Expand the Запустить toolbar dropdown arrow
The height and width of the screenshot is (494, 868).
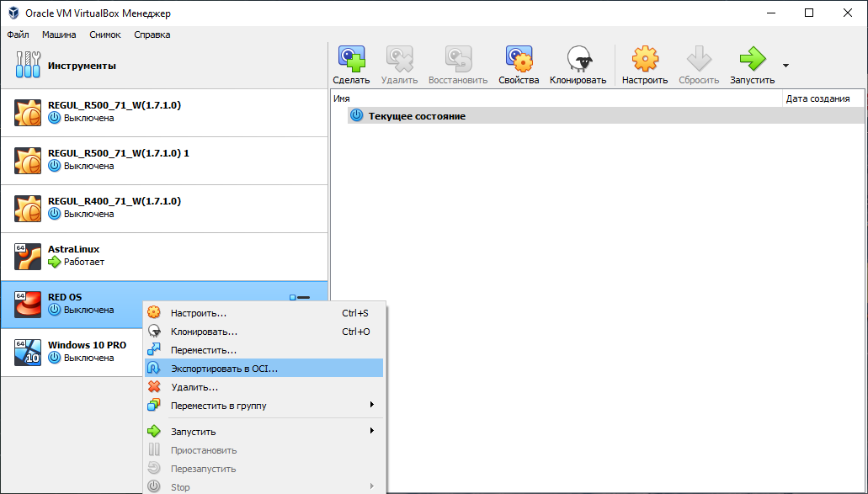[785, 66]
